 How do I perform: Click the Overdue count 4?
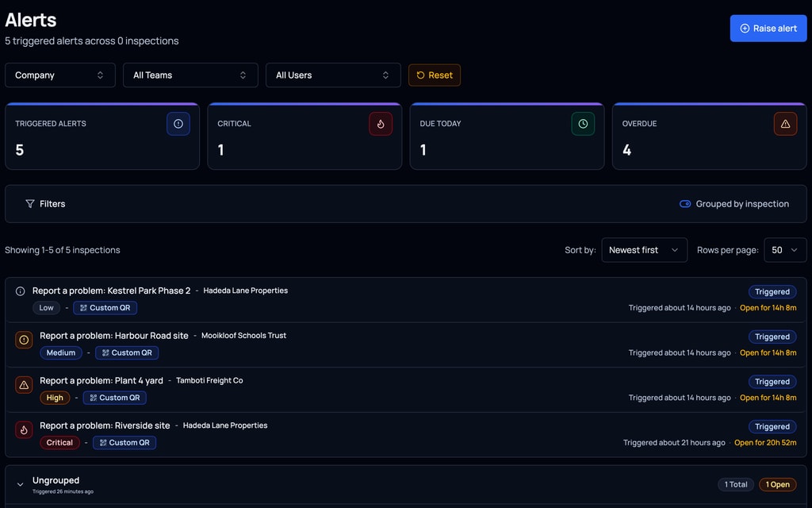click(x=626, y=150)
